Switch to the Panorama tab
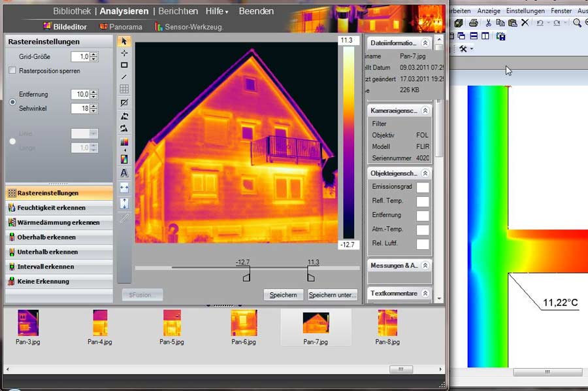 [121, 27]
